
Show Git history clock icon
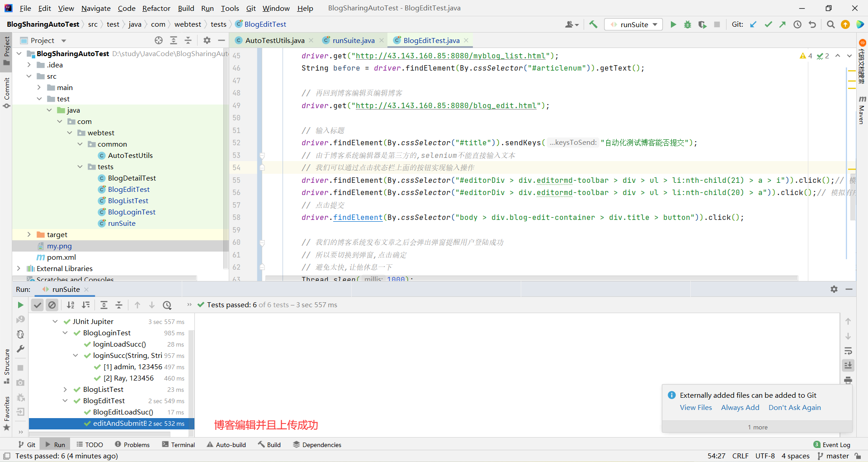click(x=797, y=24)
